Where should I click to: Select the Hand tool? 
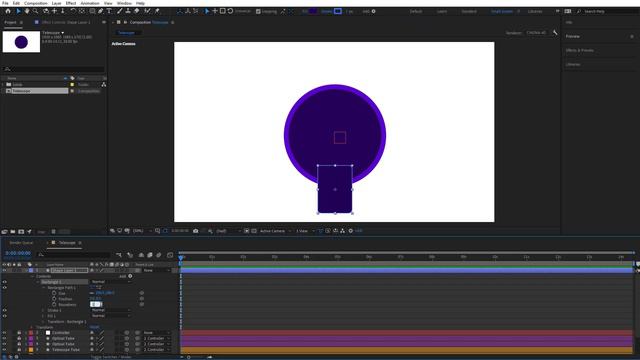click(27, 11)
